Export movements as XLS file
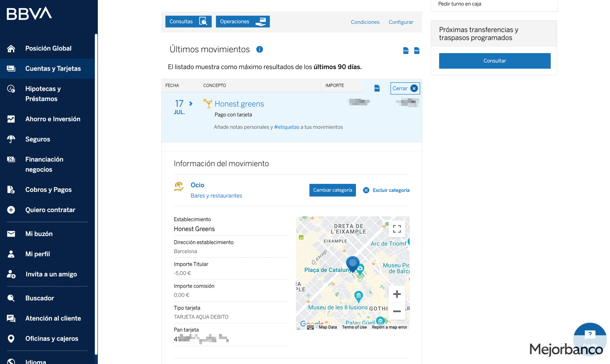610x364 pixels. coord(406,51)
